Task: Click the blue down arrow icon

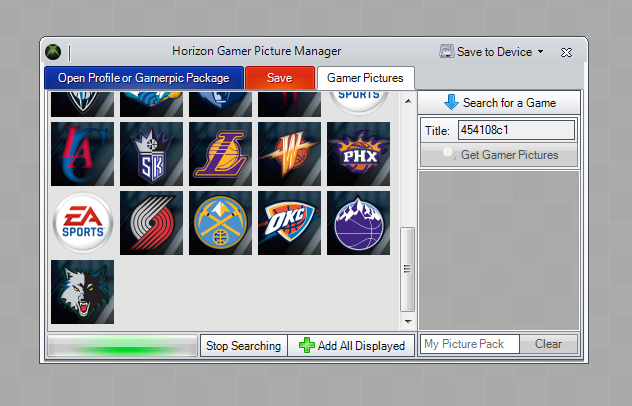Action: pos(451,102)
